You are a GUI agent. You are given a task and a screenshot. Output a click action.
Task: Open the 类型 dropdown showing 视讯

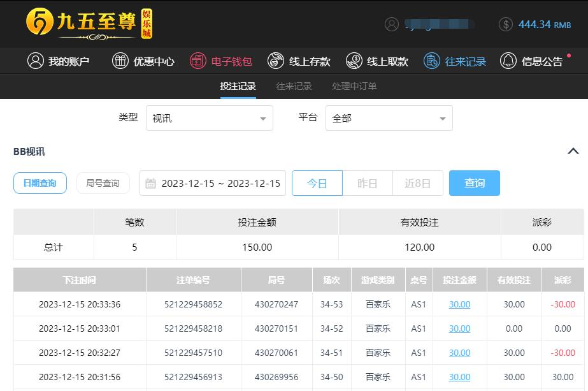pos(210,118)
